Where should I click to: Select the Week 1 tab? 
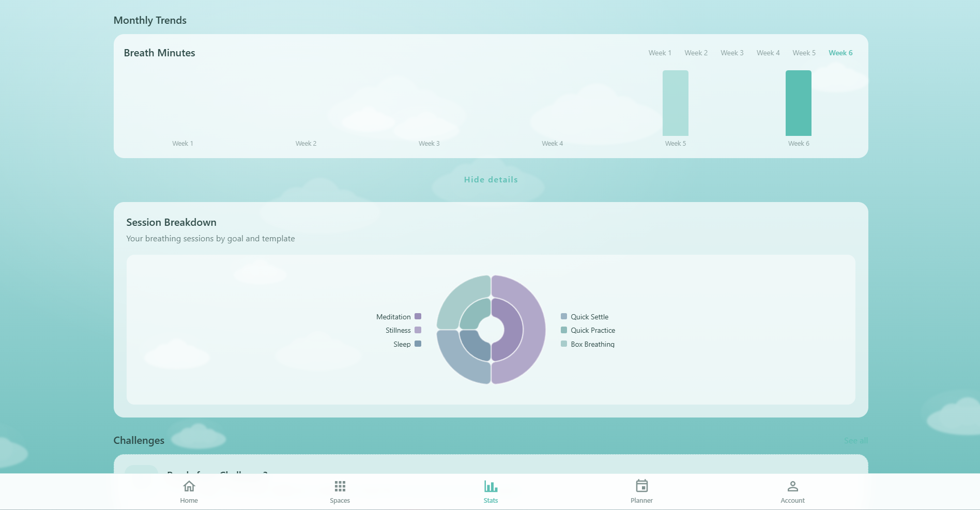pos(660,52)
